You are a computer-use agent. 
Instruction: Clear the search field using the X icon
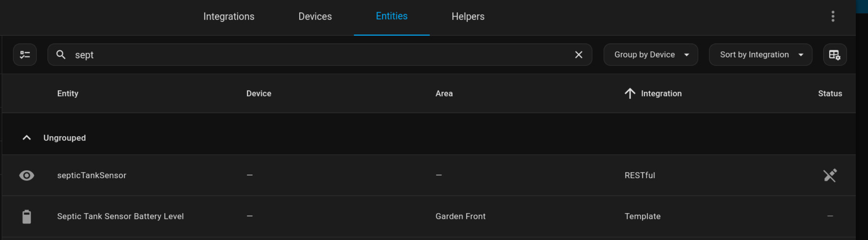tap(578, 55)
